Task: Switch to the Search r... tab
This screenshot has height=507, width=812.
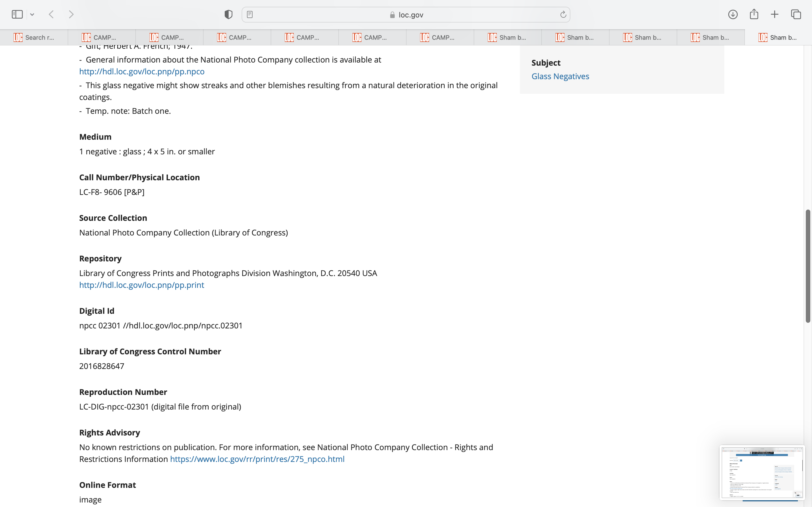Action: (34, 37)
